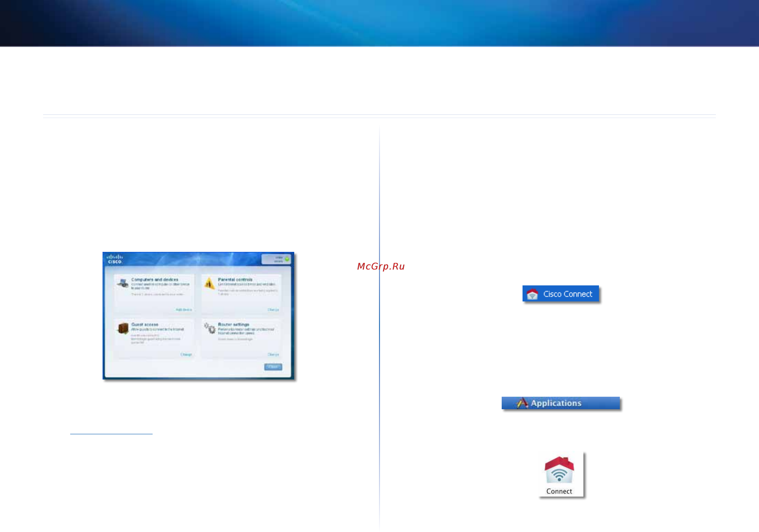Click Change under Router settings

click(x=273, y=354)
